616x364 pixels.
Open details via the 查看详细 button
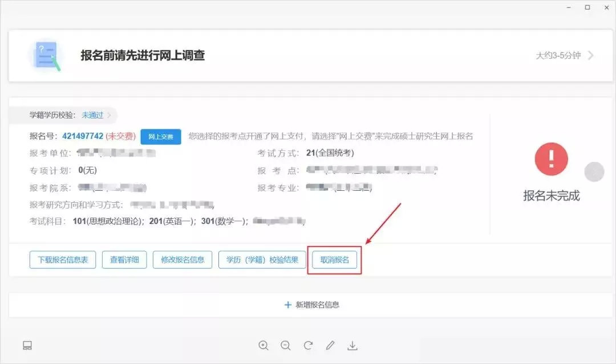(124, 260)
